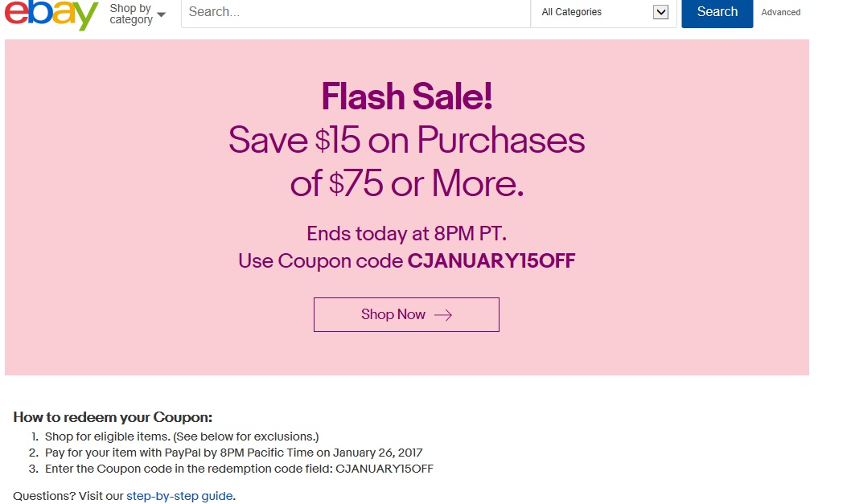Click the of $75 or More text
The image size is (847, 504).
[406, 184]
